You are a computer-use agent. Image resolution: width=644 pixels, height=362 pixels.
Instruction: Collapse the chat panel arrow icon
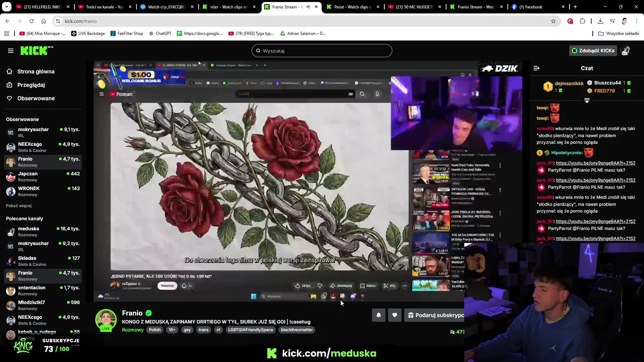coord(536,68)
